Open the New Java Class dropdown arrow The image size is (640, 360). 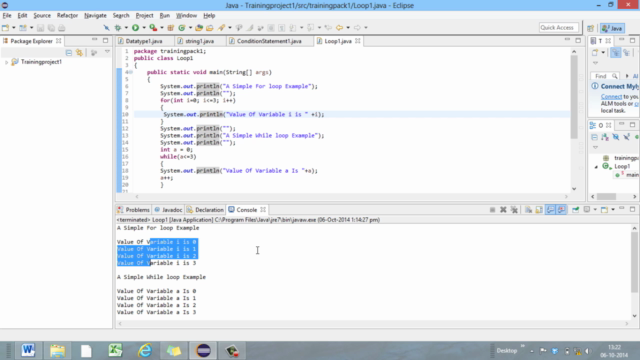pyautogui.click(x=190, y=28)
